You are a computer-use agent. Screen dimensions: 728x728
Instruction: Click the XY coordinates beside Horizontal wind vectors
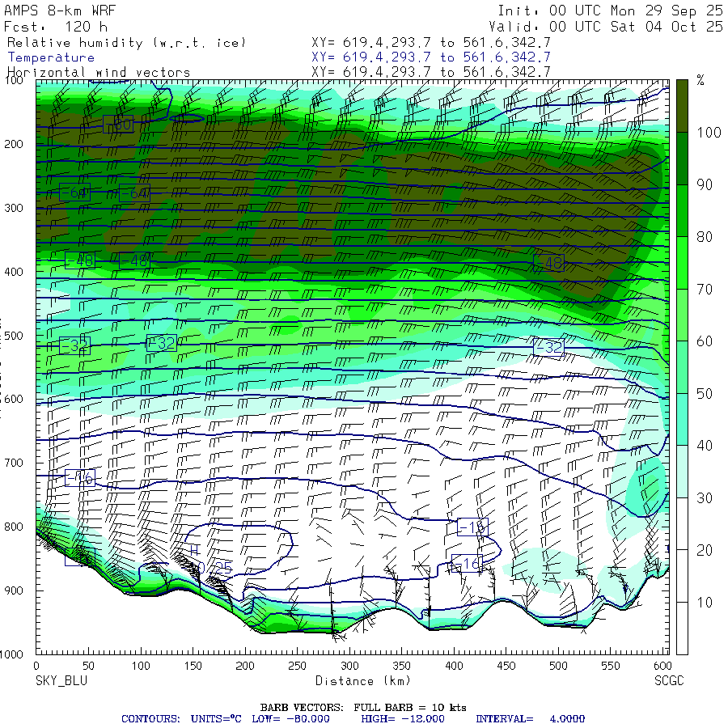coord(431,72)
